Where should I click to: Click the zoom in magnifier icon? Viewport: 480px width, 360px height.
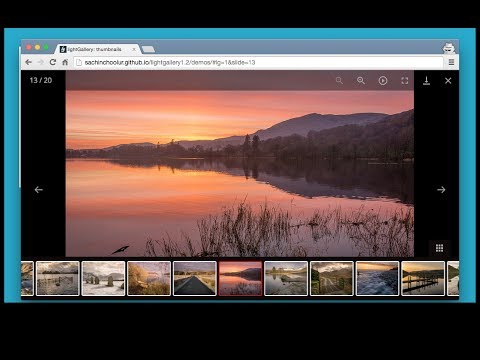[x=361, y=81]
